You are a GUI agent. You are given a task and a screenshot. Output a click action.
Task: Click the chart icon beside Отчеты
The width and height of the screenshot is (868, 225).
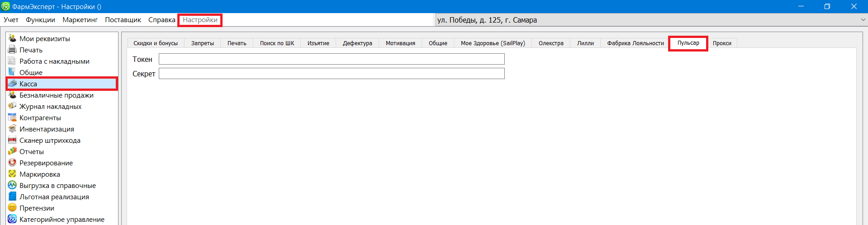coord(12,151)
